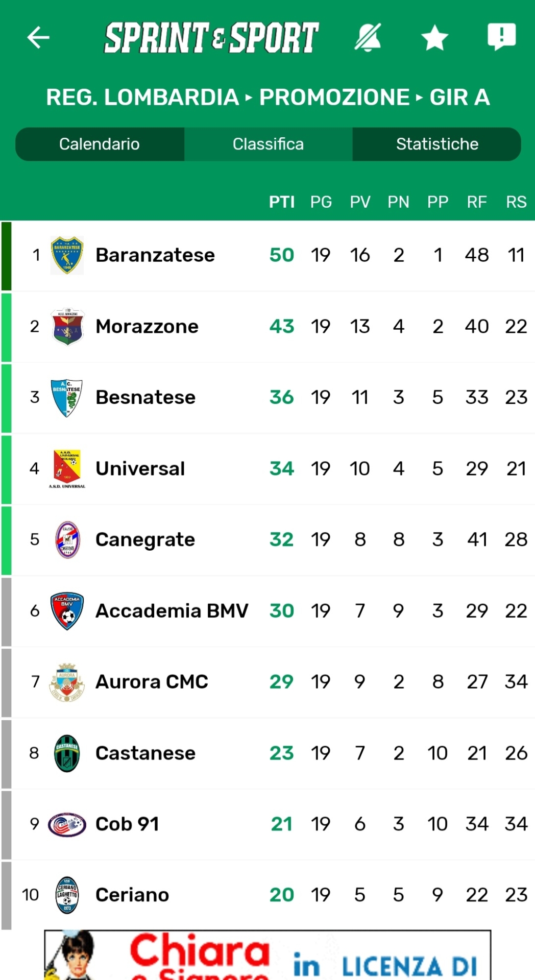Click the PTI column header
This screenshot has height=980, width=535.
click(282, 202)
